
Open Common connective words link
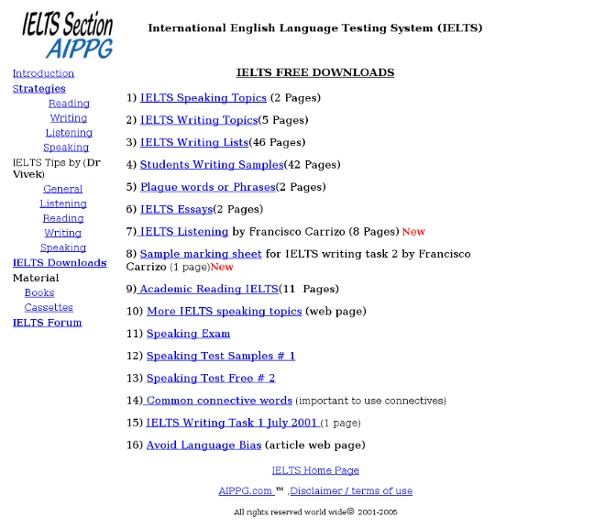point(218,401)
